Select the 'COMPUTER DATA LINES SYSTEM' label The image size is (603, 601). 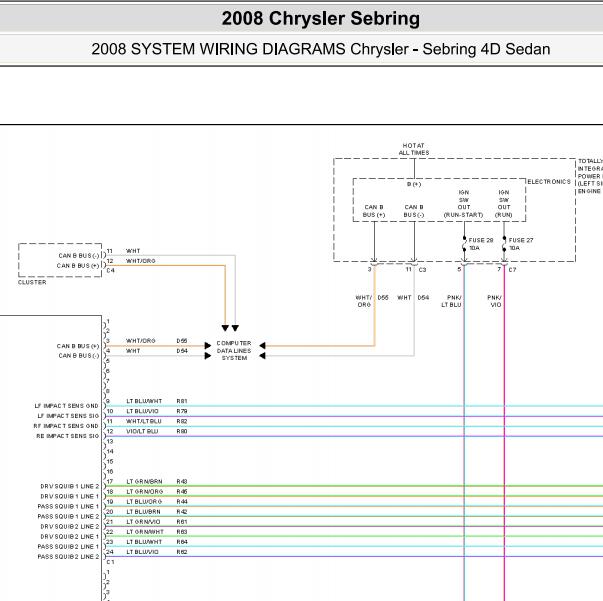(x=234, y=350)
